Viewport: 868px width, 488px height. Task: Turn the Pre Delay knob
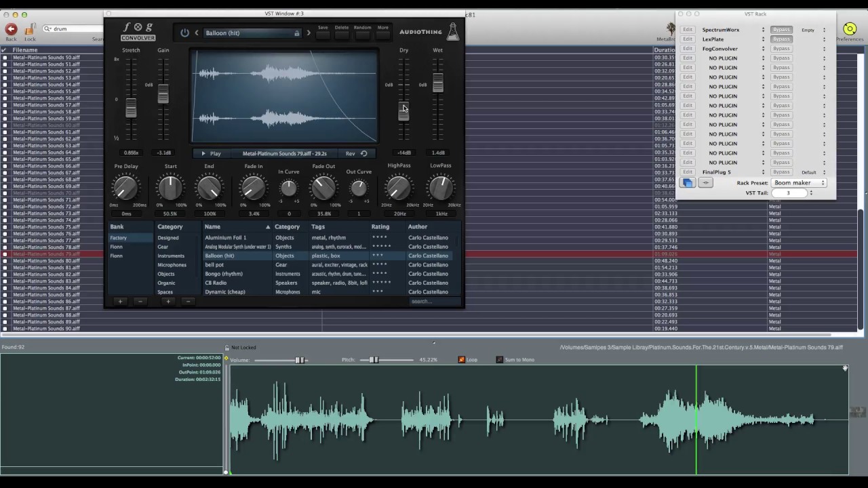(x=126, y=188)
